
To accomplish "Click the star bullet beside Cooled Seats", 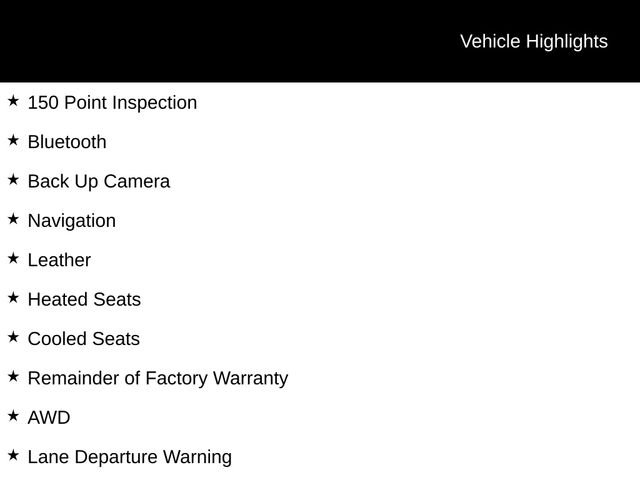I will (13, 337).
